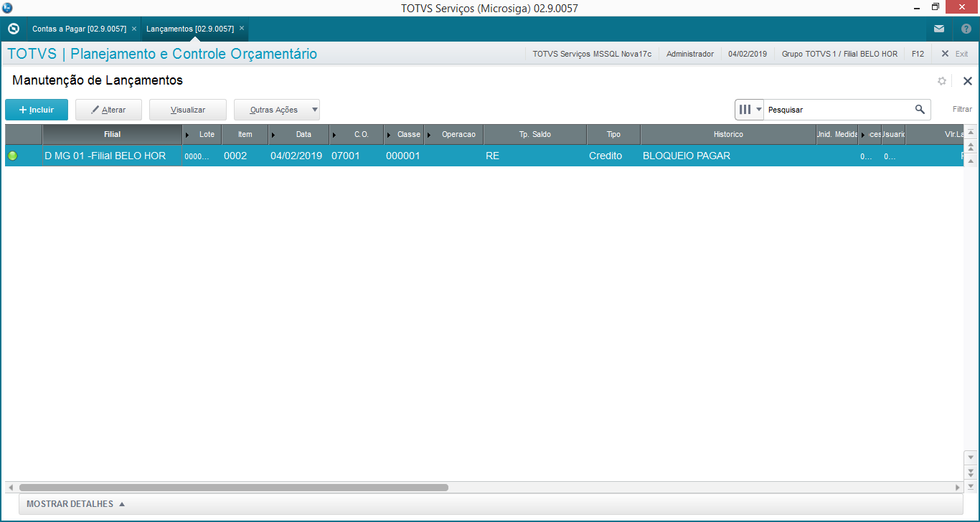This screenshot has width=980, height=522.
Task: Click the TOTVS logo home icon
Action: tap(13, 29)
